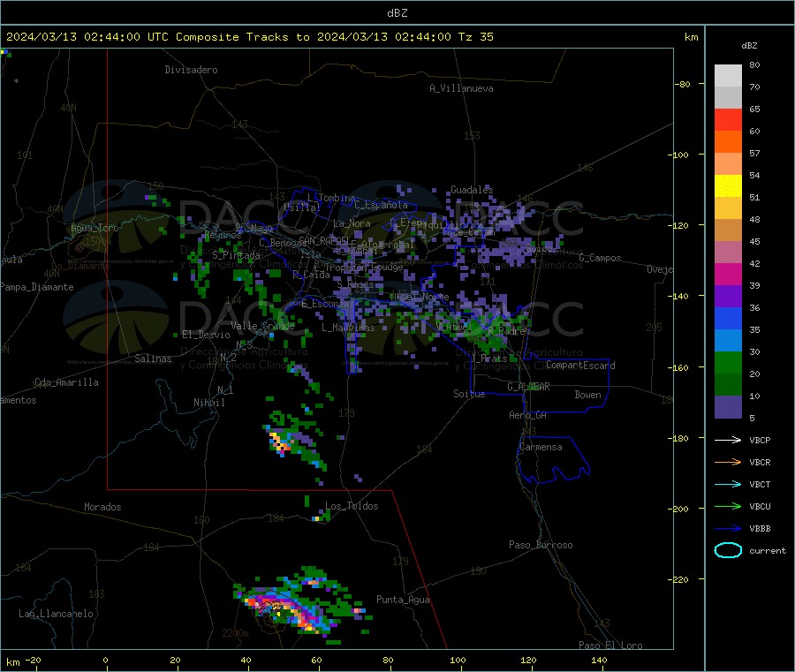This screenshot has width=795, height=672.
Task: Click the Paso_El_Loro map label
Action: click(x=610, y=646)
